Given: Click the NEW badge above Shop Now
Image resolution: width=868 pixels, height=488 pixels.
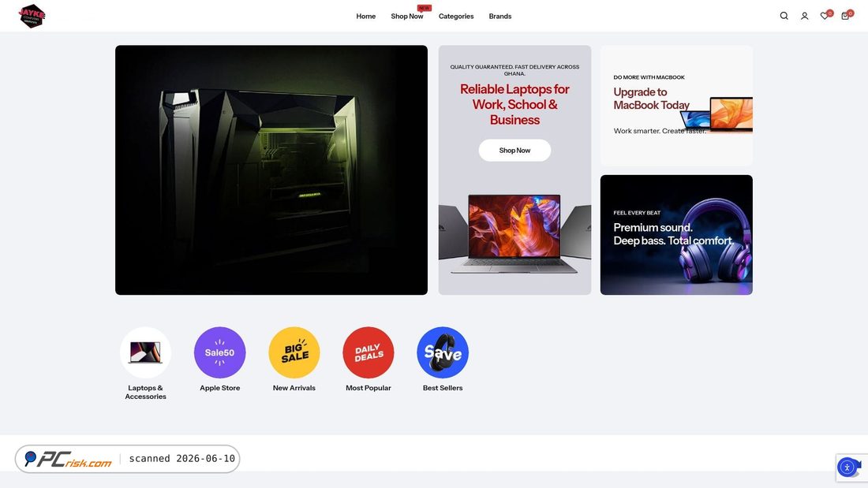Looking at the screenshot, I should coord(424,8).
